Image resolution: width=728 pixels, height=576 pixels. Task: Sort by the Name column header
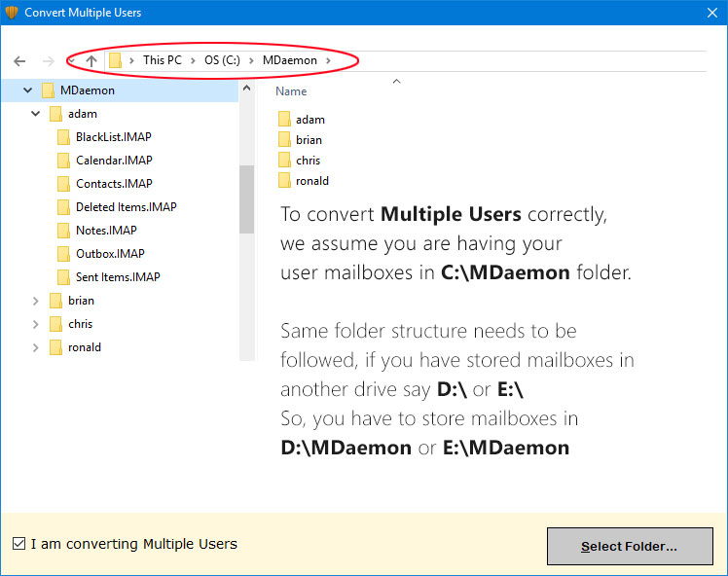coord(291,91)
